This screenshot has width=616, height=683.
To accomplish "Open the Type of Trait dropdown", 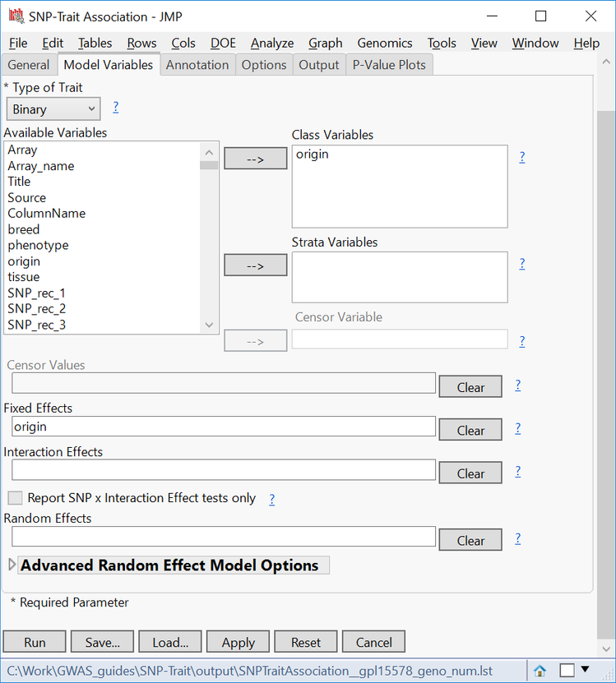I will pyautogui.click(x=53, y=109).
